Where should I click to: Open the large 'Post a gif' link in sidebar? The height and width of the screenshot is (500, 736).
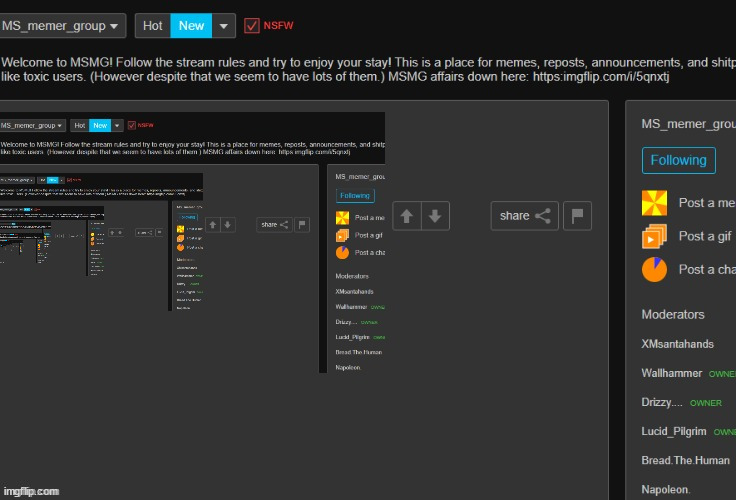pyautogui.click(x=705, y=236)
